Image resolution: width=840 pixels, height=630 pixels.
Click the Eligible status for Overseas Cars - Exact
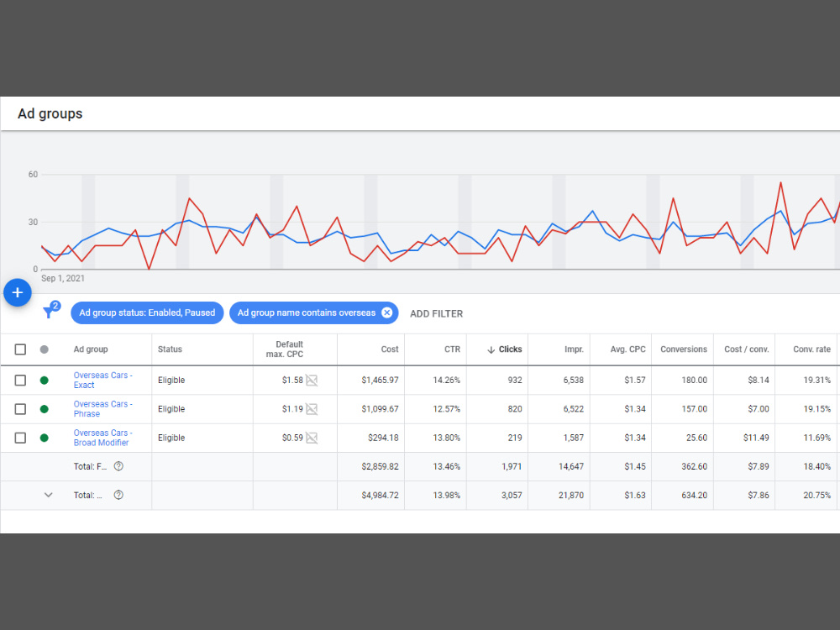pos(171,381)
